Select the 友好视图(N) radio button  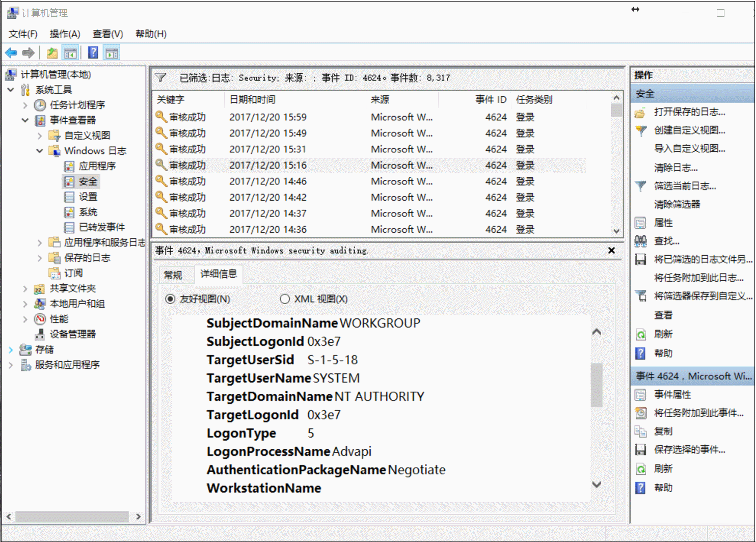pyautogui.click(x=170, y=299)
